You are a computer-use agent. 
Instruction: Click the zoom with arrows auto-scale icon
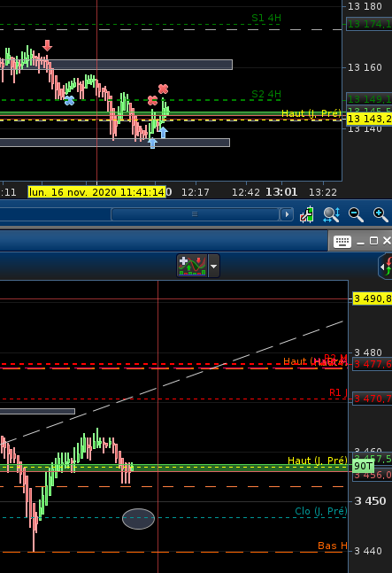[x=332, y=214]
